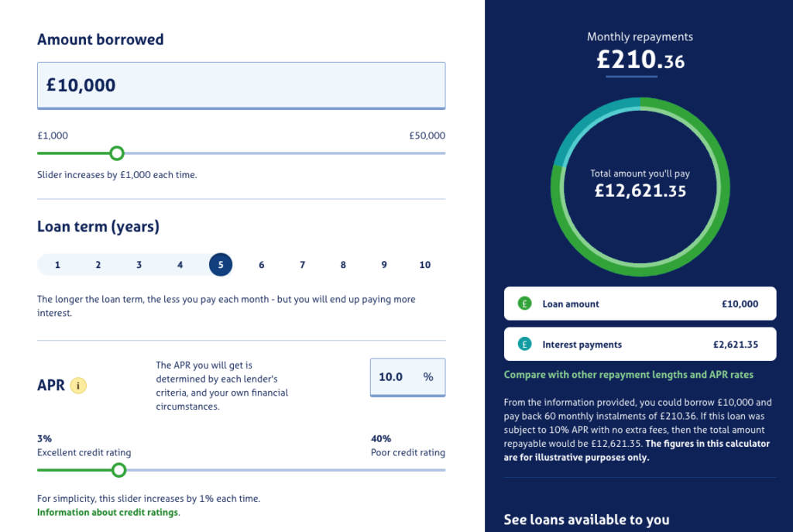793x532 pixels.
Task: Choose the 7 year loan term
Action: click(303, 265)
